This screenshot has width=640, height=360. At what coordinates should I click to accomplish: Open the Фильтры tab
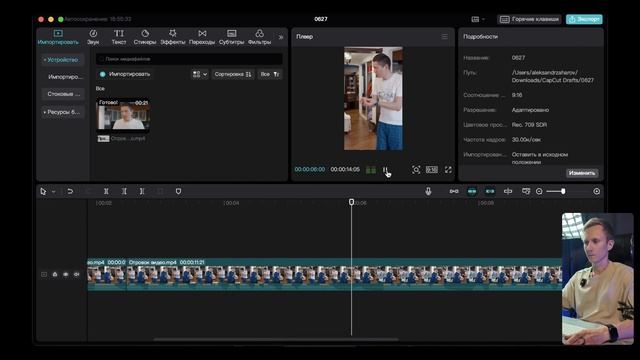[259, 37]
